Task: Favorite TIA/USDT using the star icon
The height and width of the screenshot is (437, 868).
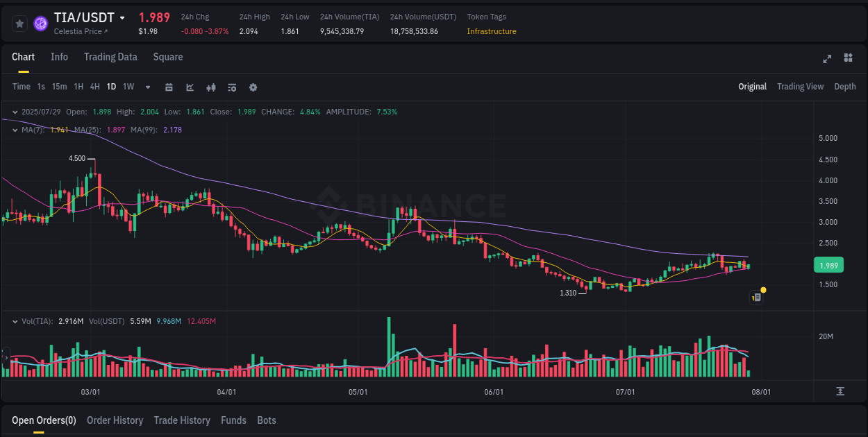Action: 19,23
